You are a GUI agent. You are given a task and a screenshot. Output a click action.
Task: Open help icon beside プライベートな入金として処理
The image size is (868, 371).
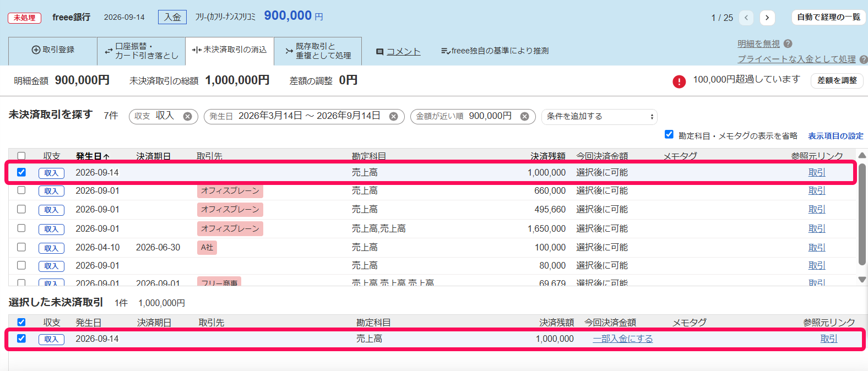pyautogui.click(x=863, y=59)
